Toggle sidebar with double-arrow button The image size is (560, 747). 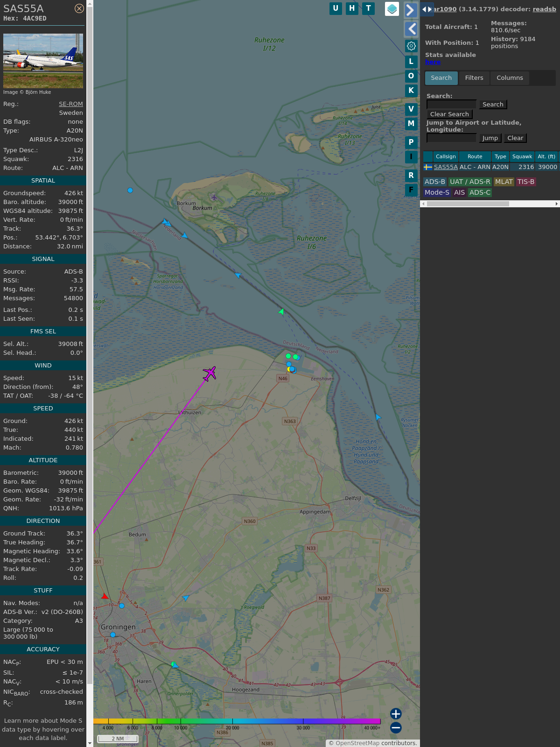[427, 9]
